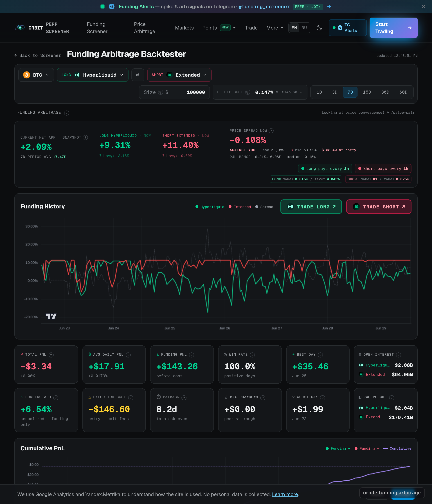This screenshot has height=504, width=432.
Task: Open the Funding Arbitrage help icon
Action: pyautogui.click(x=66, y=113)
